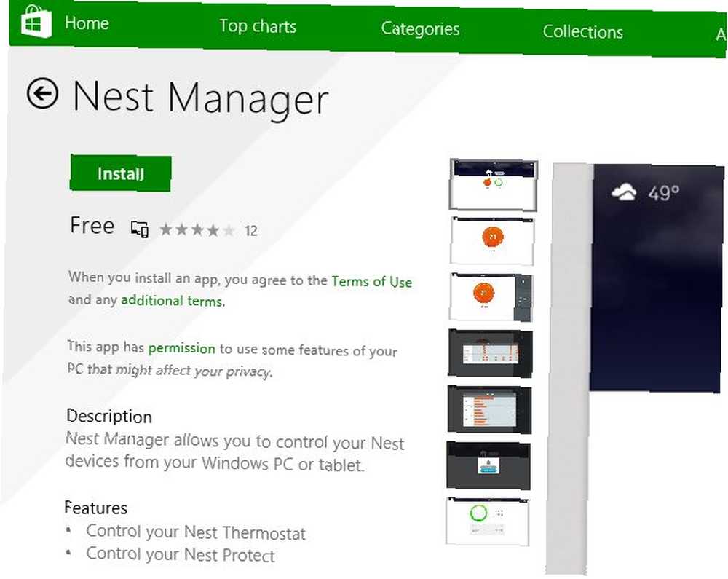Select the fifth thumbnail showing orange bar list
Viewport: 728px width, 579px height.
[x=489, y=409]
